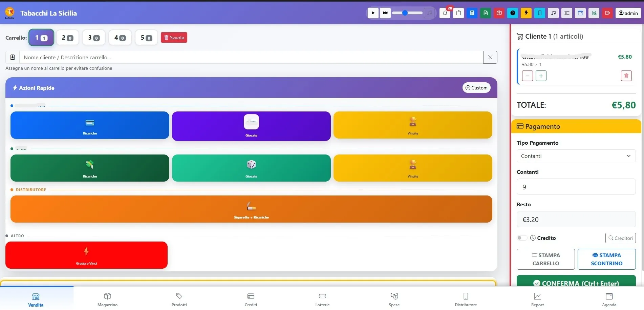Start music playback with play button
This screenshot has width=644, height=310.
pos(373,13)
